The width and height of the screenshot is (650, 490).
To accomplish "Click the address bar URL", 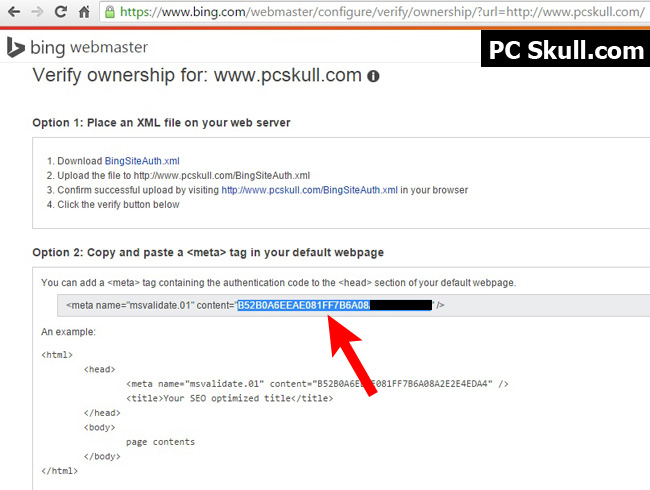I will tap(380, 13).
